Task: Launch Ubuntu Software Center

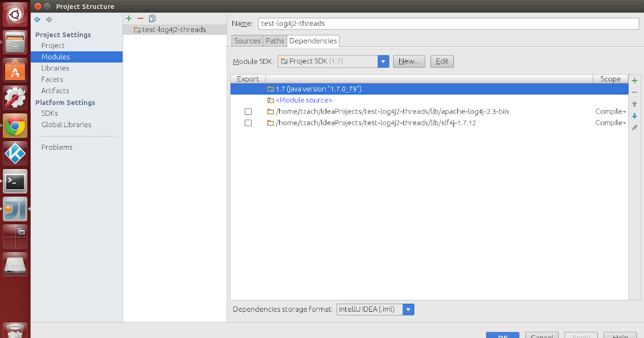Action: click(15, 70)
